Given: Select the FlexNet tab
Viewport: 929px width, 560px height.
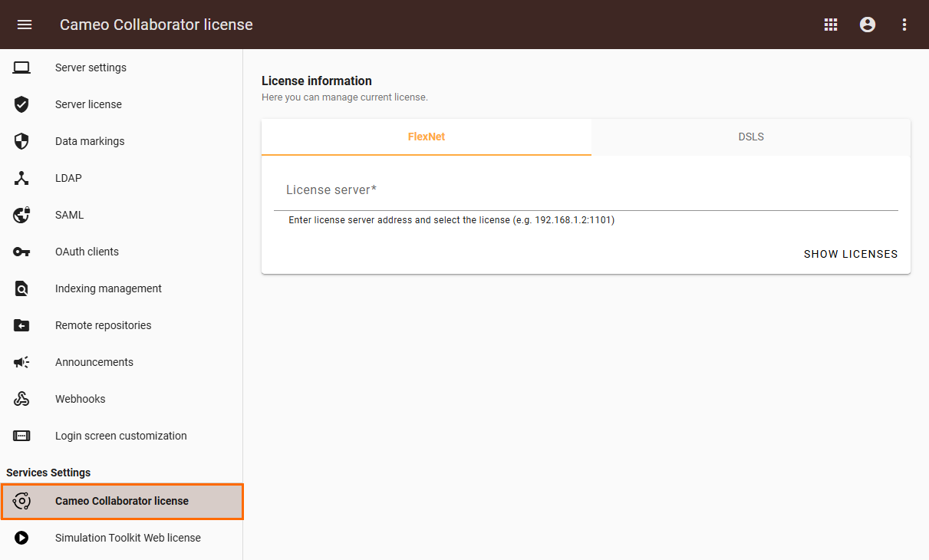Looking at the screenshot, I should (427, 137).
